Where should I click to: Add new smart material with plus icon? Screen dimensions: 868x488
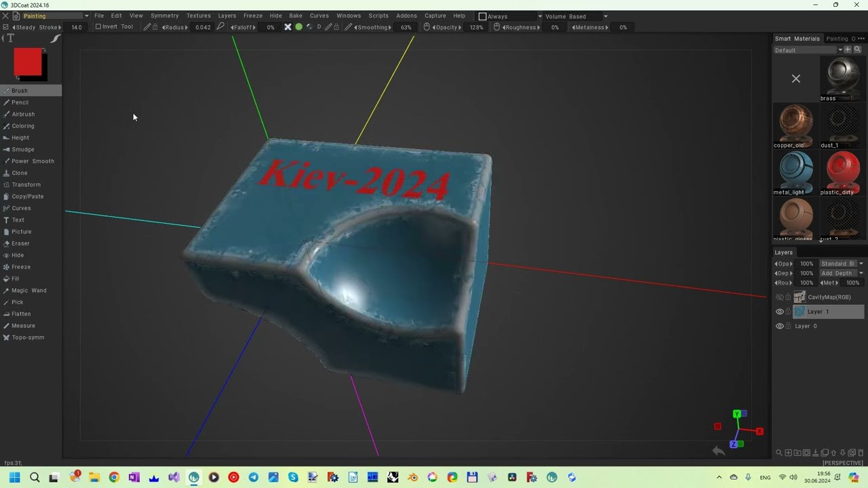848,49
